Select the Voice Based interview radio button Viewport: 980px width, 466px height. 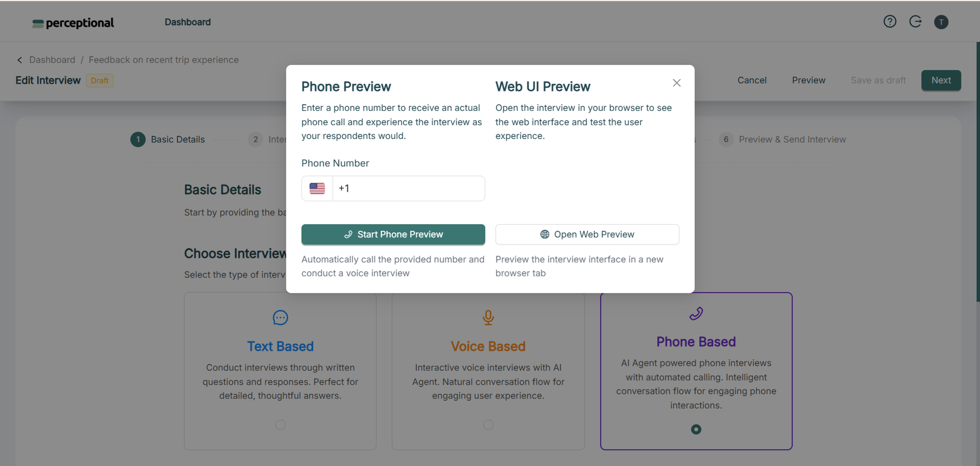click(x=488, y=425)
